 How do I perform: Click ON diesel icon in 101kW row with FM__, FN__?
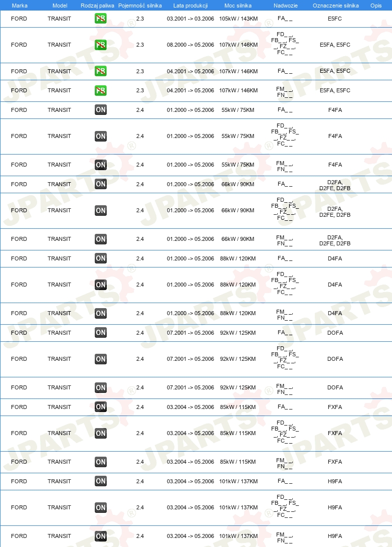tap(101, 536)
